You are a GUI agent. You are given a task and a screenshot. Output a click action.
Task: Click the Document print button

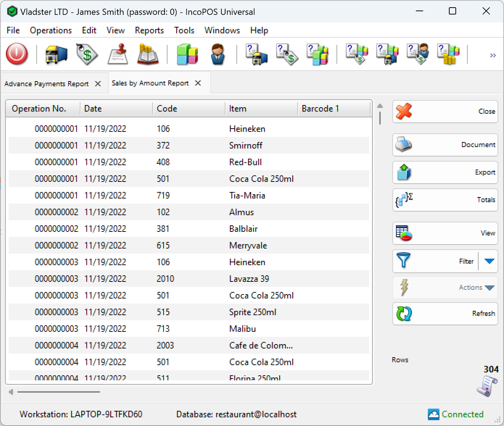[445, 145]
